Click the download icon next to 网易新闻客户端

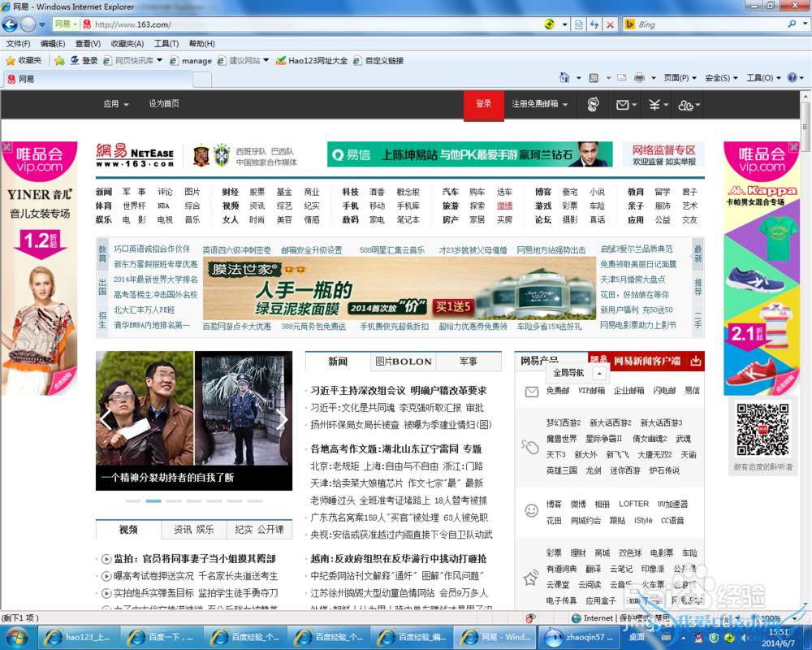[x=696, y=361]
